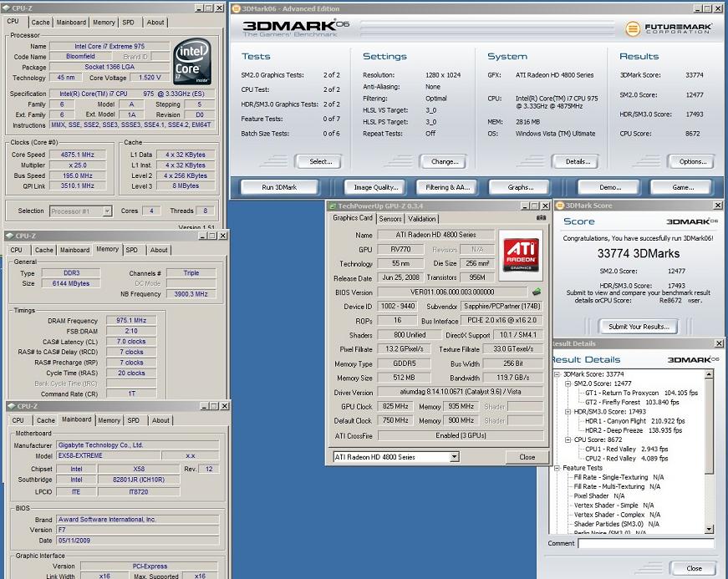
Task: Select HDR1 - Canyon Flight result
Action: 634,421
